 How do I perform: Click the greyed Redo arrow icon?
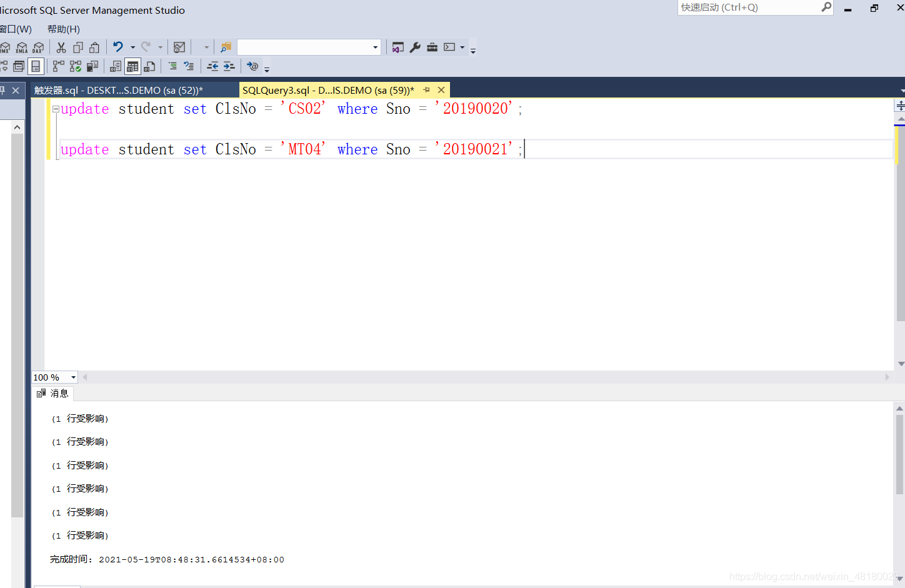click(x=146, y=47)
